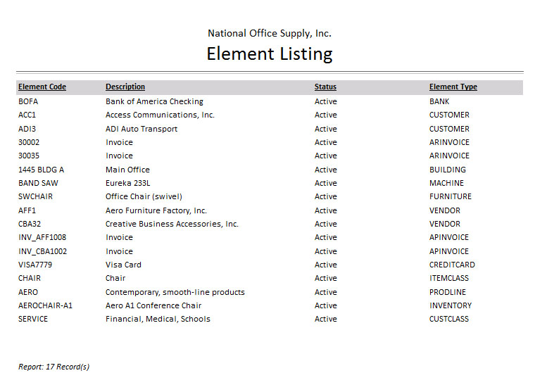Click Bank of America Checking description
535x392 pixels.
pyautogui.click(x=154, y=101)
